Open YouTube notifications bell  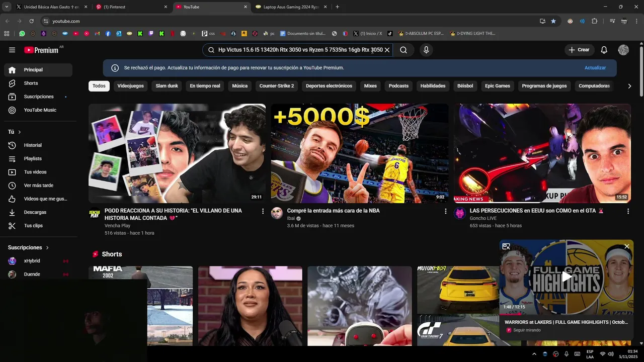(604, 50)
